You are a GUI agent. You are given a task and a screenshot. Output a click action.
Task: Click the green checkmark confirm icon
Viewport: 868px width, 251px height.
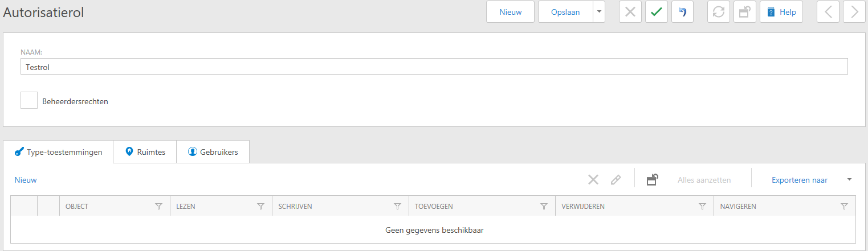point(656,12)
